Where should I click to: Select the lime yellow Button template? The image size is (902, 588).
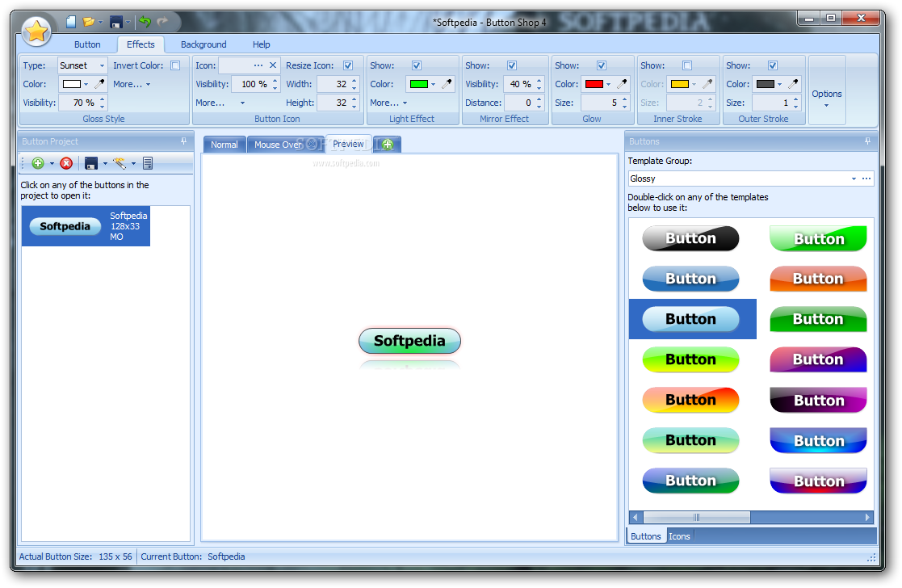pos(691,359)
